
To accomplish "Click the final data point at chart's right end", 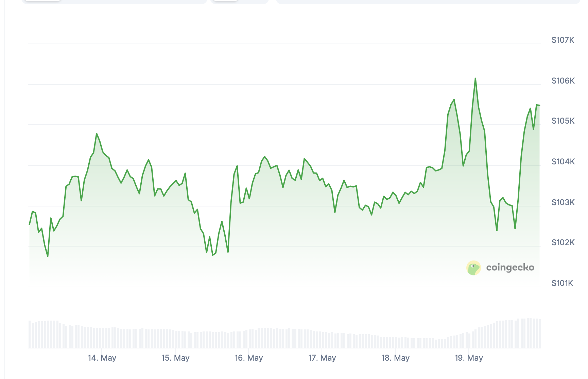I will (539, 105).
